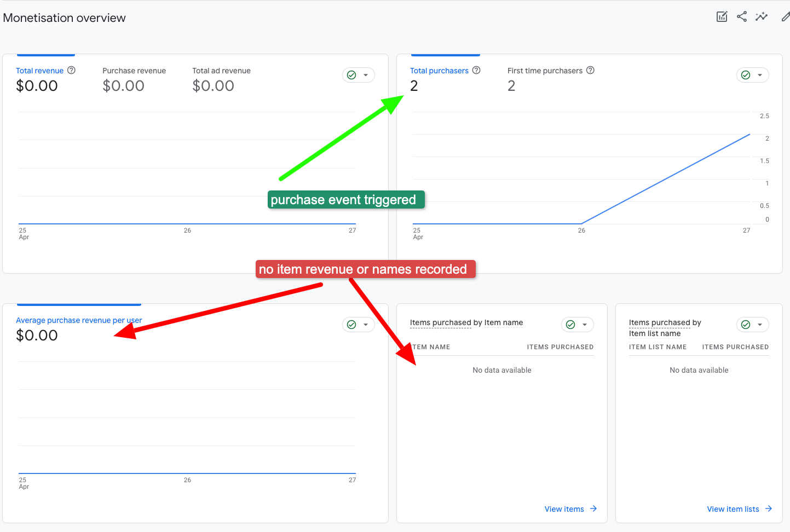
Task: Switch to First time purchasers view
Action: (x=544, y=70)
